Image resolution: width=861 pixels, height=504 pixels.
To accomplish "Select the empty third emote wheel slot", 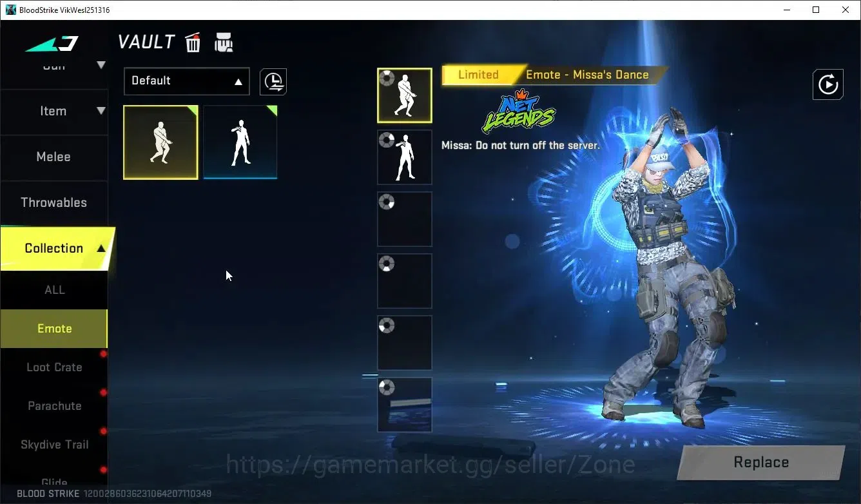I will (x=405, y=219).
